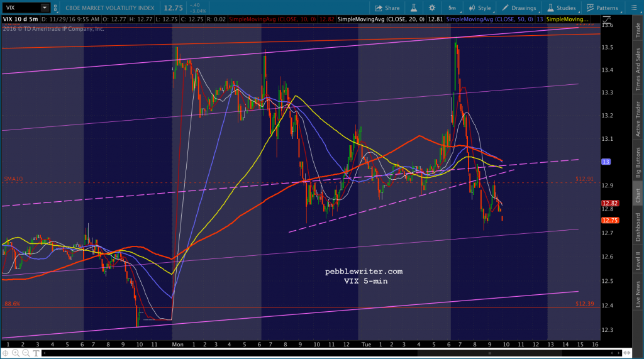This screenshot has height=359, width=644.
Task: Click the horizontal scrollbar thumb
Action: pos(489,353)
